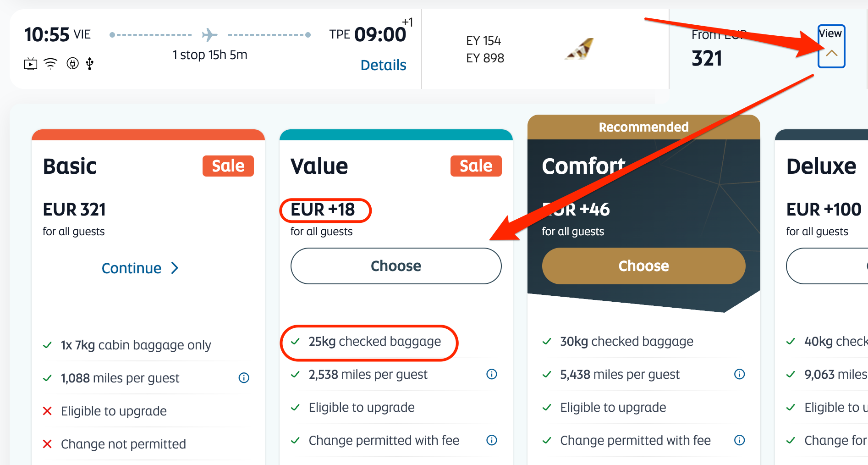Open info for 2,538 miles per guest
868x465 pixels.
click(x=492, y=374)
